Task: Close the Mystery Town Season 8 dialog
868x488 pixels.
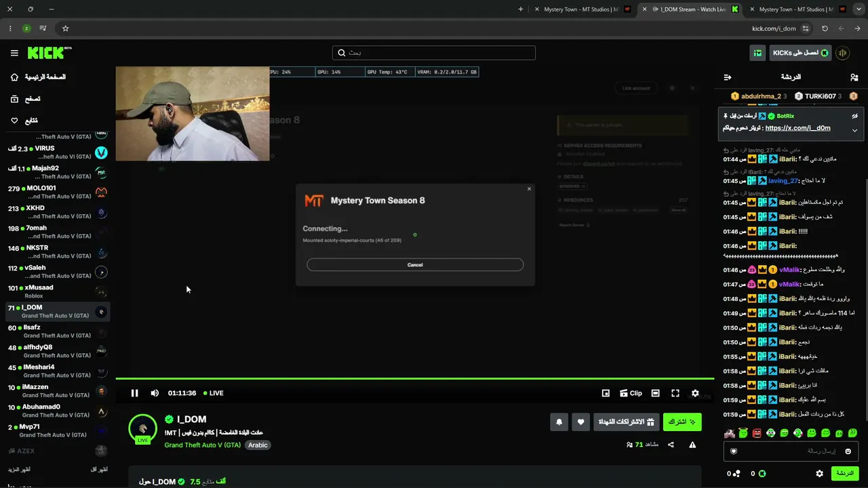Action: (529, 188)
